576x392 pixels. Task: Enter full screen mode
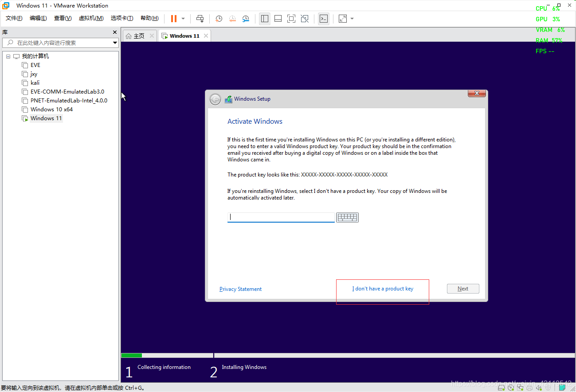(x=291, y=19)
